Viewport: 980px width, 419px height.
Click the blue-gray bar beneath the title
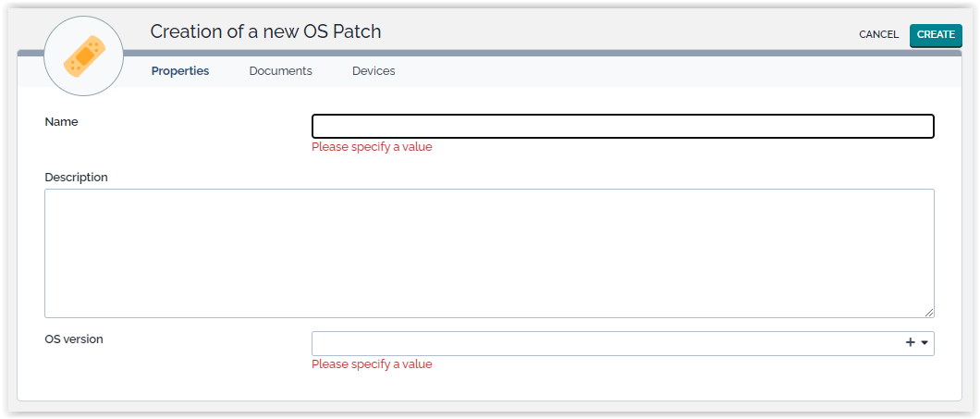tap(555, 53)
